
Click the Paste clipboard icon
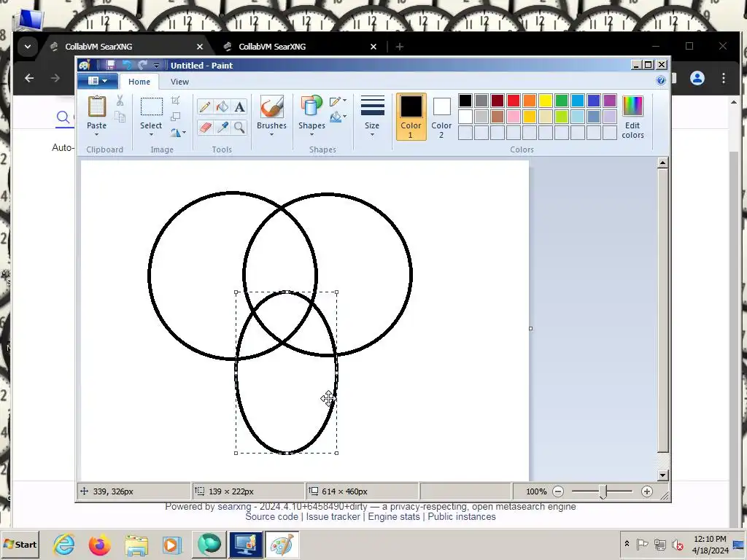point(97,106)
